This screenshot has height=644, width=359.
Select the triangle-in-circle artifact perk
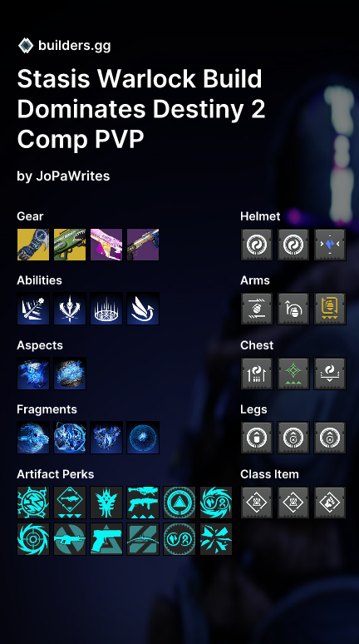click(x=179, y=503)
